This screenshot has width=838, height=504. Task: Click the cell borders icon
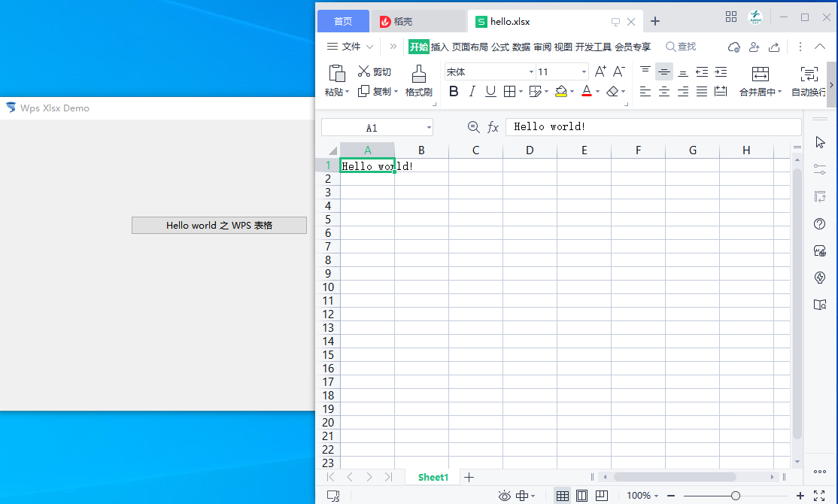pyautogui.click(x=509, y=92)
